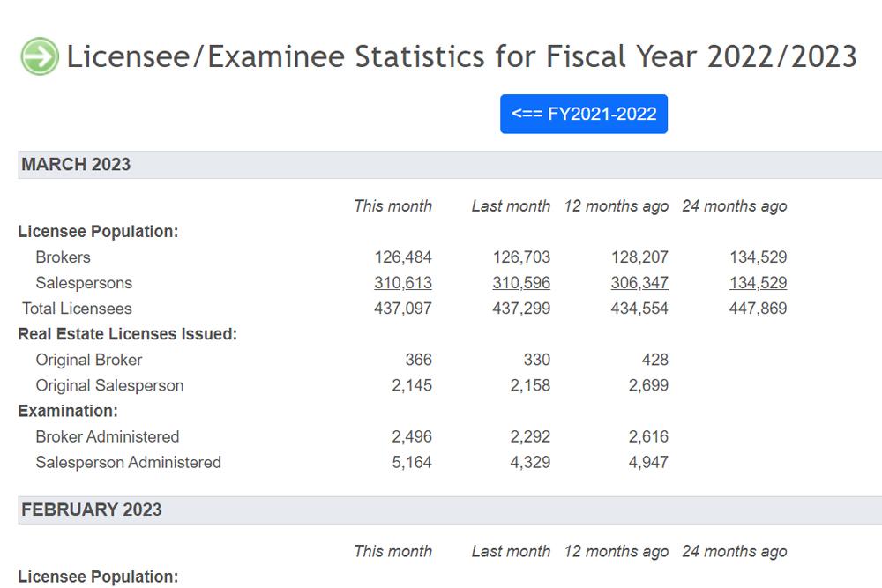Click the Original Broker row label
This screenshot has height=588, width=882.
click(x=89, y=360)
